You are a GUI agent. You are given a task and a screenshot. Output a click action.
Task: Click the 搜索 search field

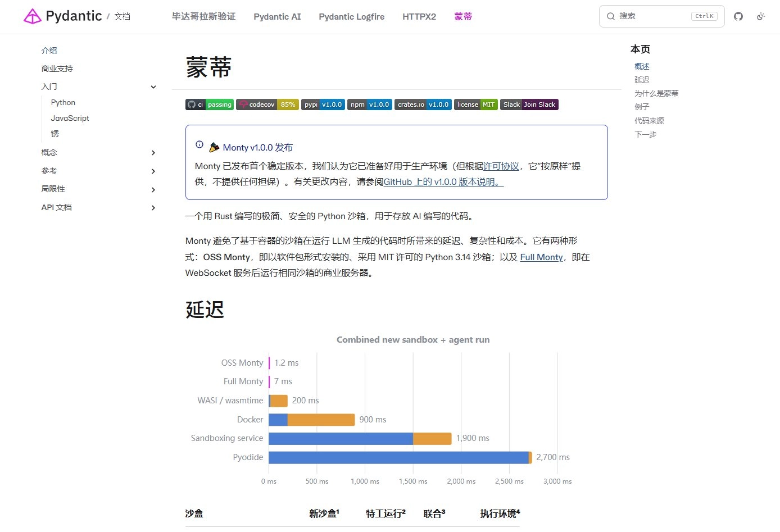[x=662, y=16]
